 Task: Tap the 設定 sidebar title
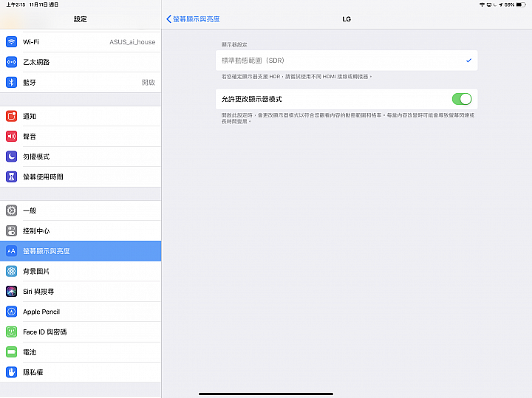81,19
